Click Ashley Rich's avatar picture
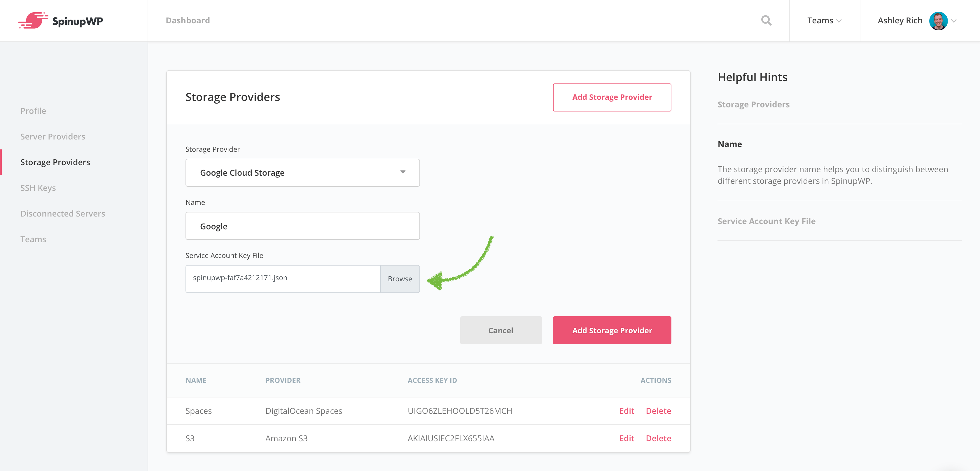This screenshot has width=980, height=471. [938, 20]
